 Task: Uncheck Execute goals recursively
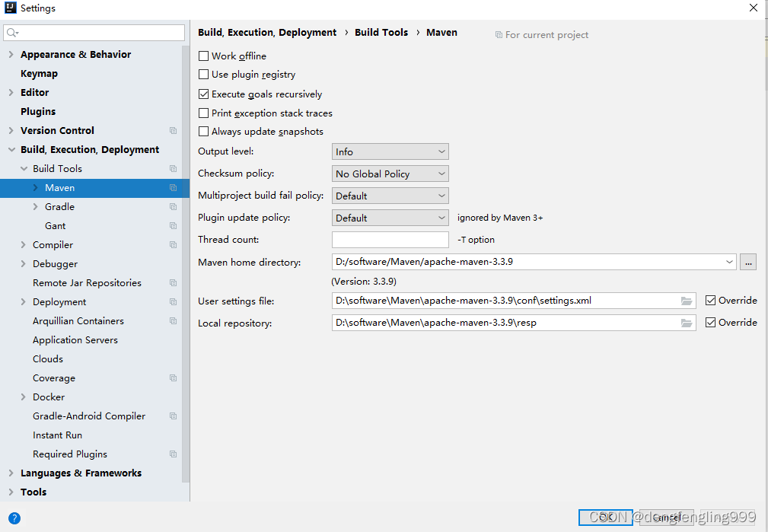tap(203, 94)
